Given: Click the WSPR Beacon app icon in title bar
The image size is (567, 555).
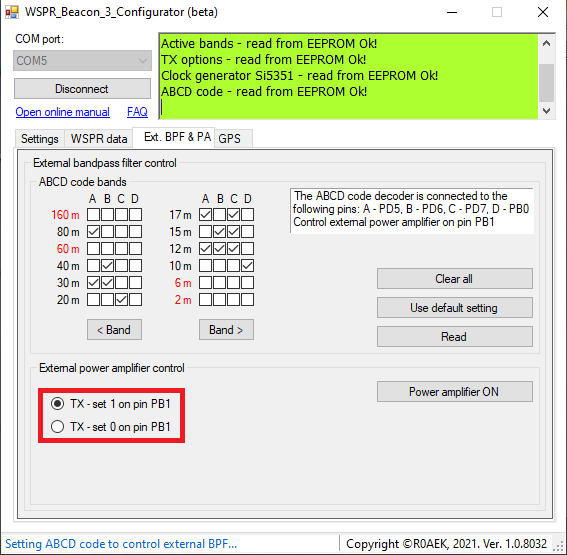Looking at the screenshot, I should click(x=12, y=12).
